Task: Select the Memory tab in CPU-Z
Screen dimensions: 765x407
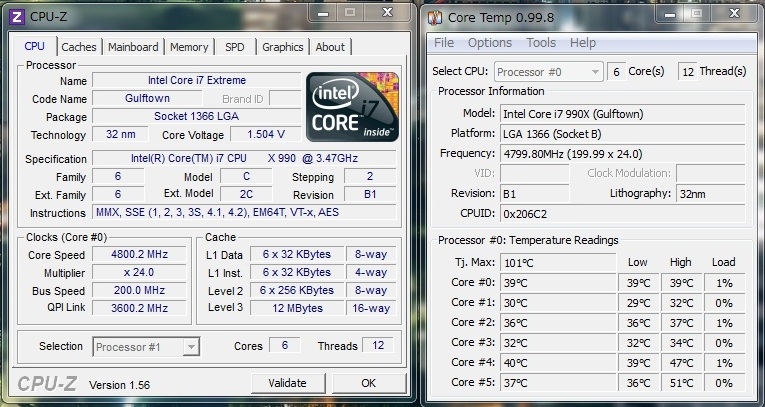Action: pyautogui.click(x=189, y=47)
